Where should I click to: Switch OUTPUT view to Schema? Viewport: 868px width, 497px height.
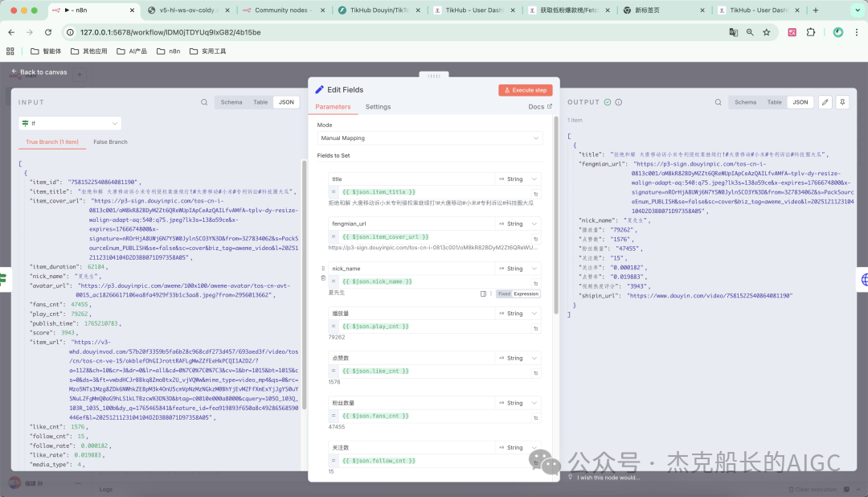pyautogui.click(x=745, y=102)
